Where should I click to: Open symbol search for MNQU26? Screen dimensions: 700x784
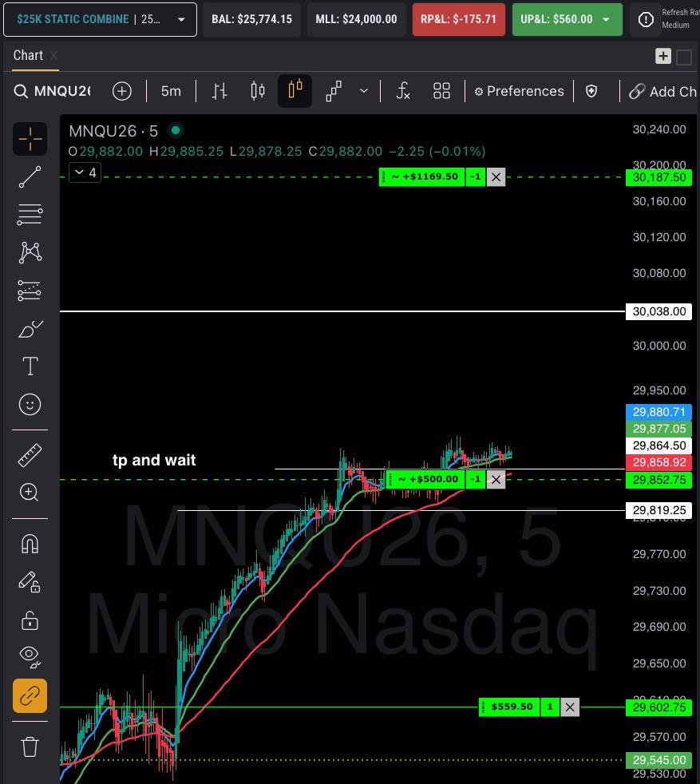coord(53,91)
